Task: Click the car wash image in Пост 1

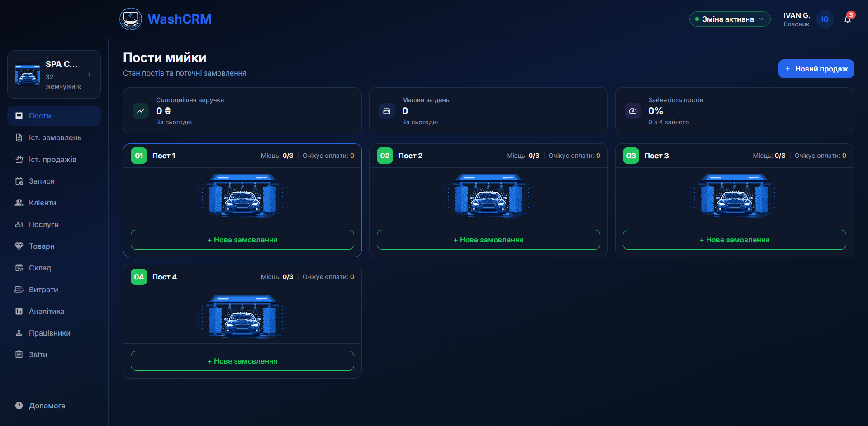Action: 242,195
